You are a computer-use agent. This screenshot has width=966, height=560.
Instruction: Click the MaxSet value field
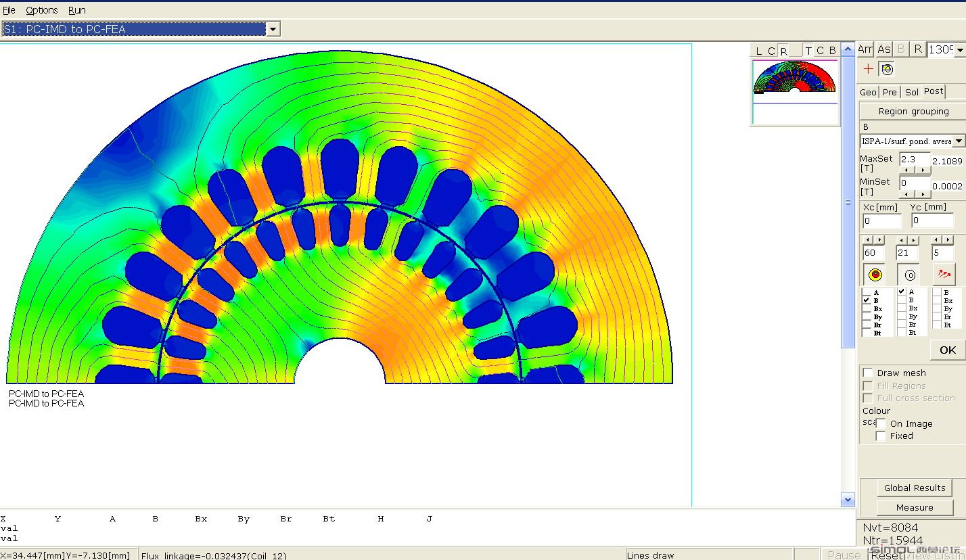click(x=915, y=159)
